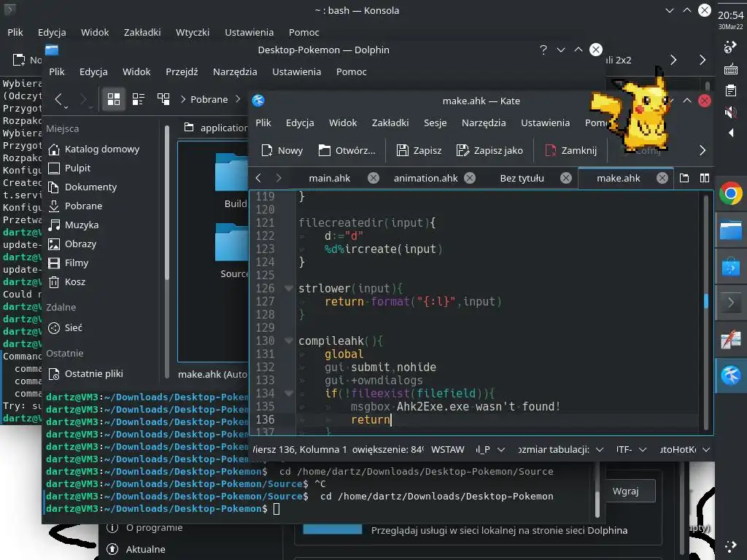Screen dimensions: 747x560
Task: Click virtual keyboard icon in system tray
Action: [x=730, y=70]
